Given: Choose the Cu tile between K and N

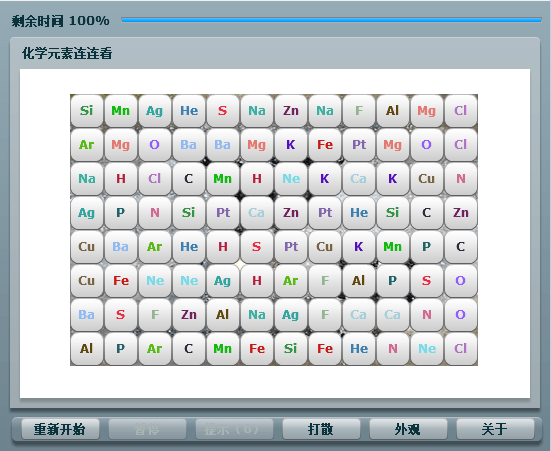Looking at the screenshot, I should click(x=427, y=179).
